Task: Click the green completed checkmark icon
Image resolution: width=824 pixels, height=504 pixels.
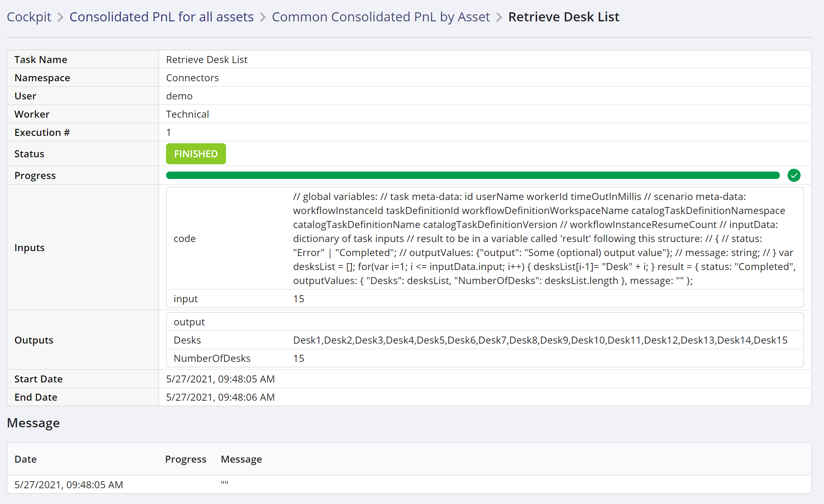Action: coord(794,175)
